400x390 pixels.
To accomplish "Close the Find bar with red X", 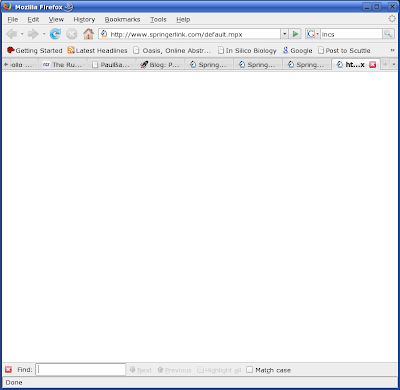I will click(8, 370).
